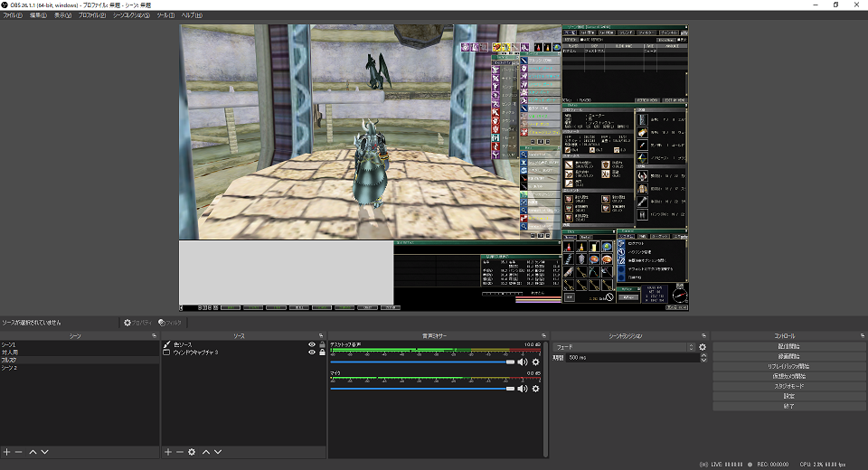This screenshot has width=868, height=470.
Task: Open マイク audio settings gear
Action: pyautogui.click(x=535, y=388)
